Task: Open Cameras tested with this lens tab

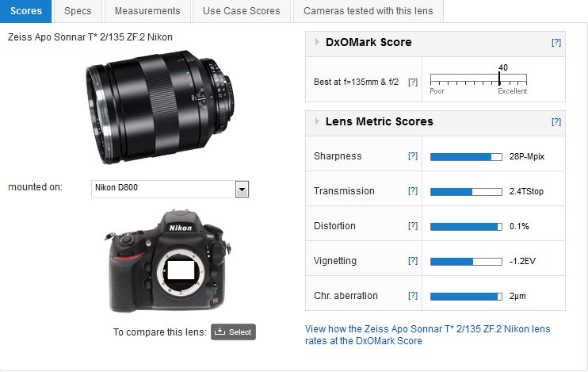Action: 368,11
